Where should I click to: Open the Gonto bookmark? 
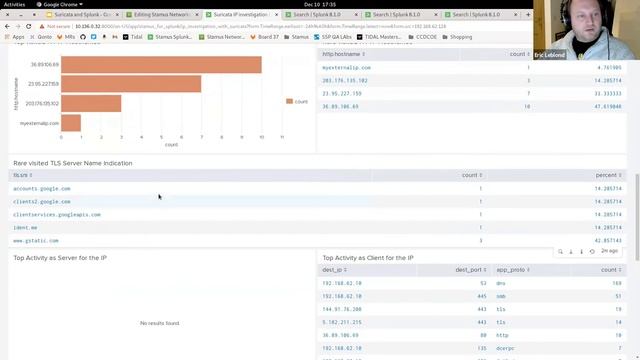point(41,37)
